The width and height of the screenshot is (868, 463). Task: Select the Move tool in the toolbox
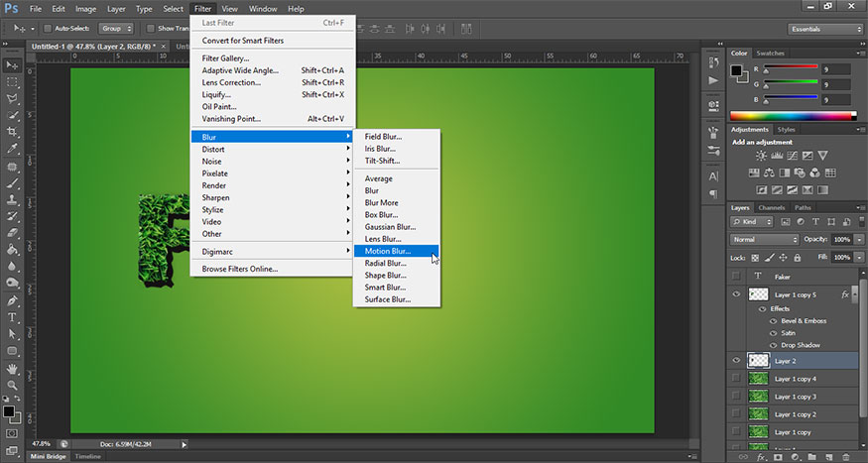tap(12, 65)
